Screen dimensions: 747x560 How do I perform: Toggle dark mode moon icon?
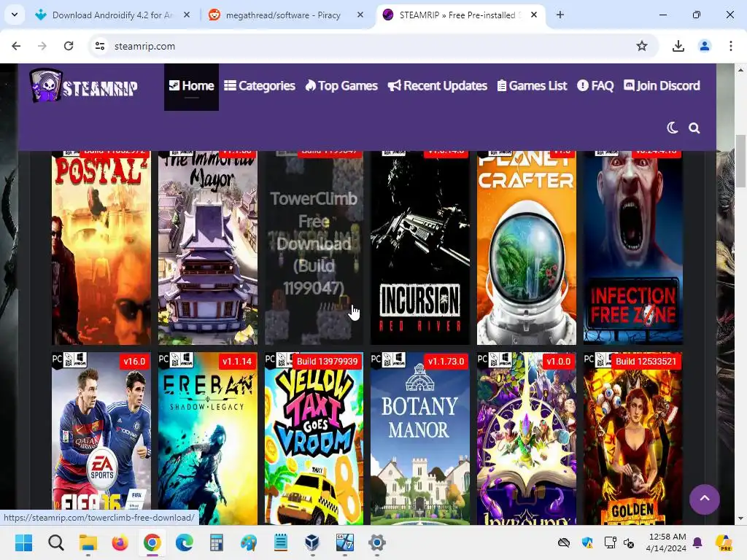672,128
